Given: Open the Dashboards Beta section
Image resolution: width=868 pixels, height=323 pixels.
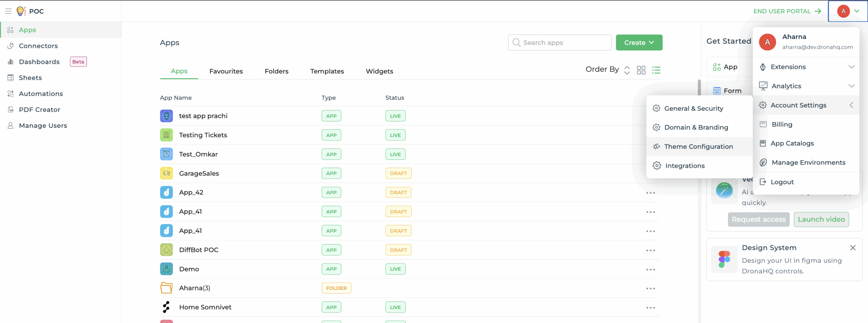Looking at the screenshot, I should [39, 62].
